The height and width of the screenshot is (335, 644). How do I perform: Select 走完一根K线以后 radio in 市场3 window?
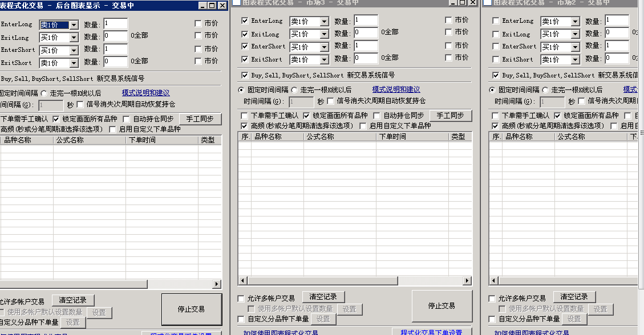point(294,89)
